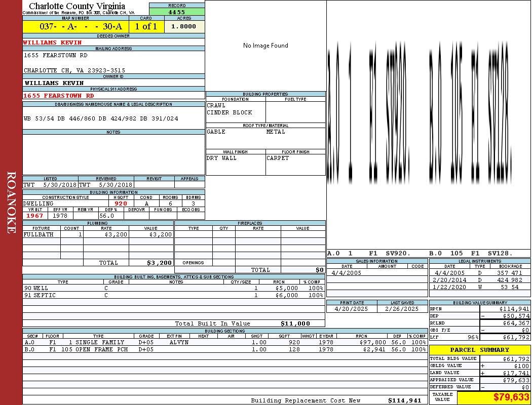Click the red taxable value $79,633
Screen dimensions: 532x405
coord(511,397)
